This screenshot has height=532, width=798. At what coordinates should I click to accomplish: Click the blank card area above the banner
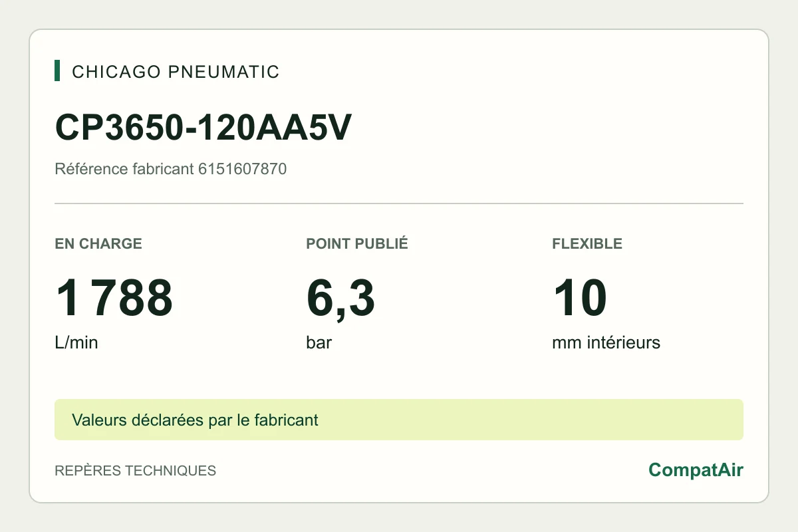399,376
